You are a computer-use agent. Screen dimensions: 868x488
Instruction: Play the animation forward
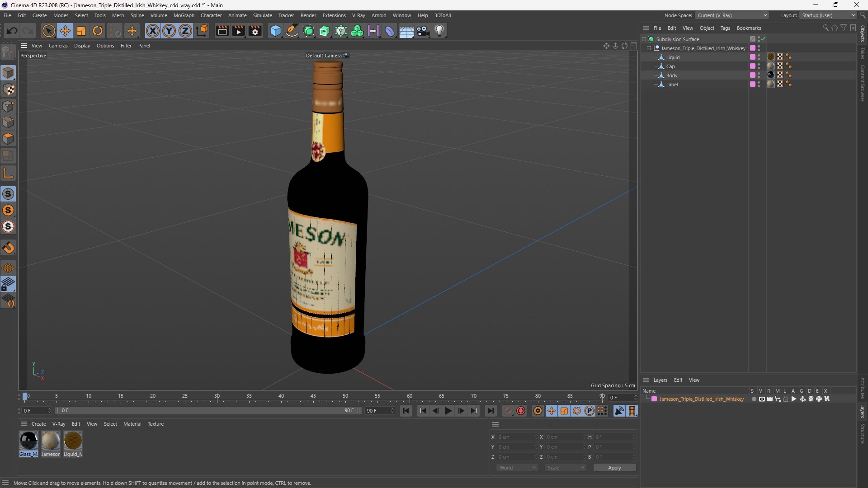pos(448,411)
